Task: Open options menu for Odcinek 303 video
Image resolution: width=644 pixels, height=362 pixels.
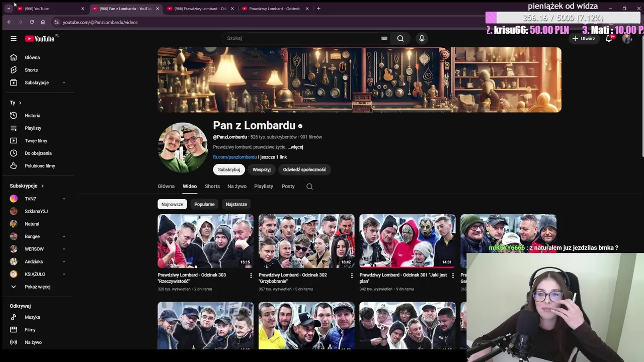Action: [x=251, y=276]
